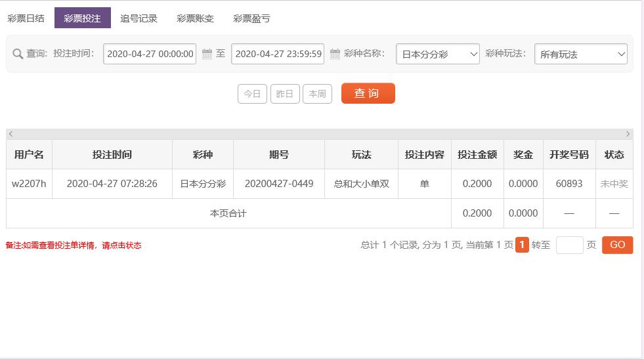Open the 彩票账变 tab
This screenshot has width=644, height=359.
(196, 18)
